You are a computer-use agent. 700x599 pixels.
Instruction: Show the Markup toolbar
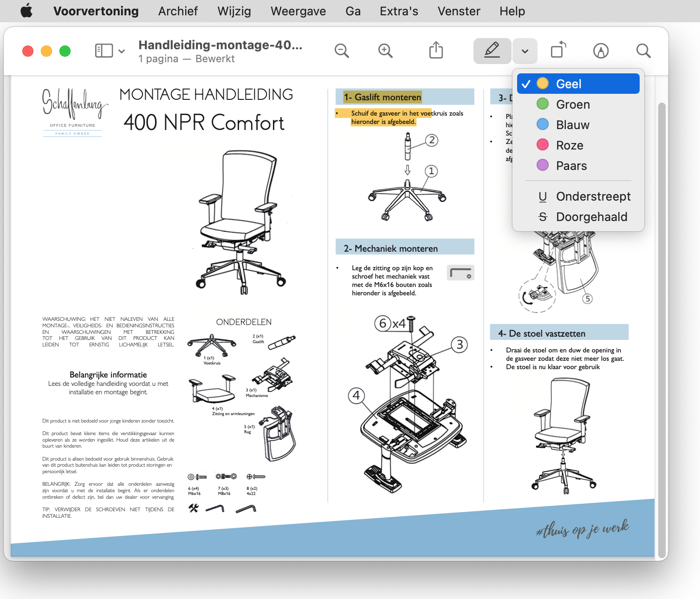(601, 51)
